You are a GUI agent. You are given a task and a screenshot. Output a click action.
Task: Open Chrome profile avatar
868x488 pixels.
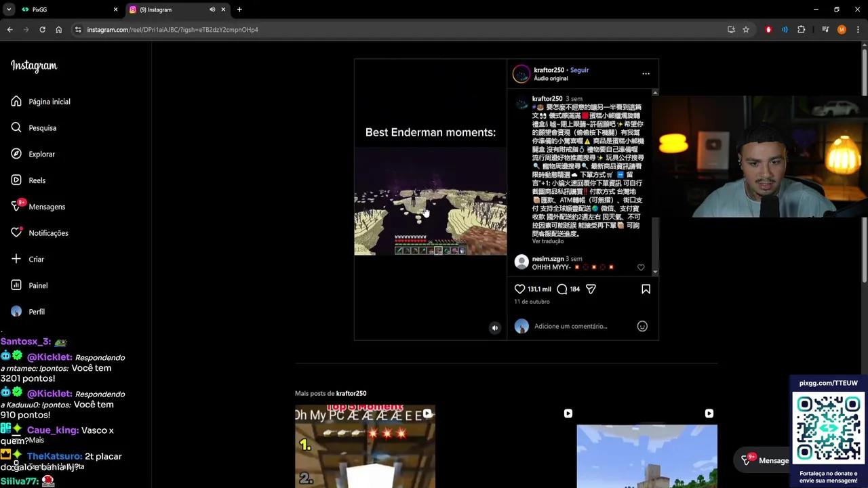click(x=842, y=30)
